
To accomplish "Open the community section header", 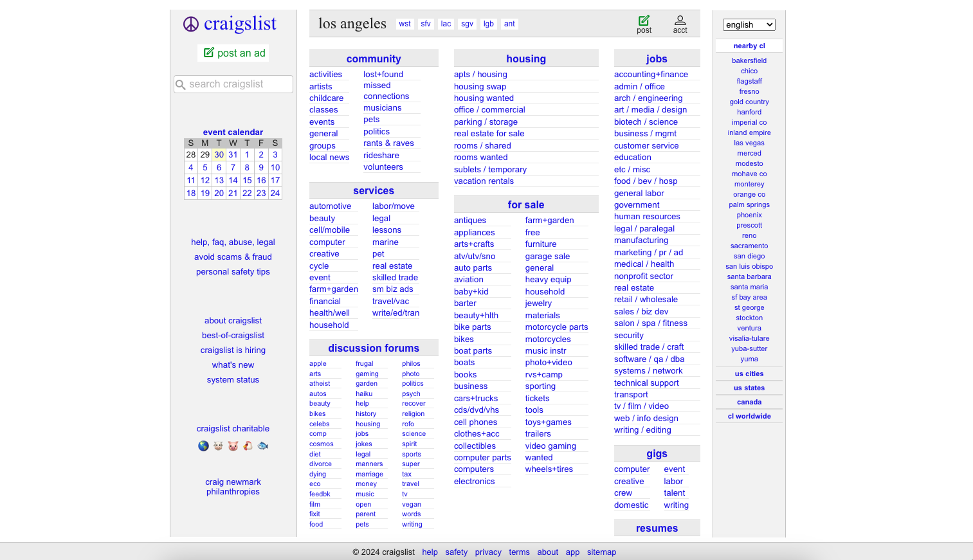I will tap(374, 59).
